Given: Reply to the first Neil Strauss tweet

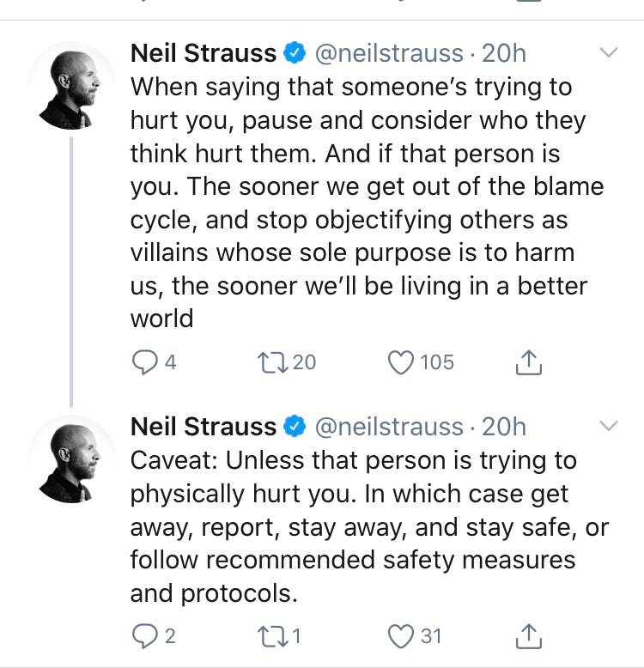Looking at the screenshot, I should [144, 362].
